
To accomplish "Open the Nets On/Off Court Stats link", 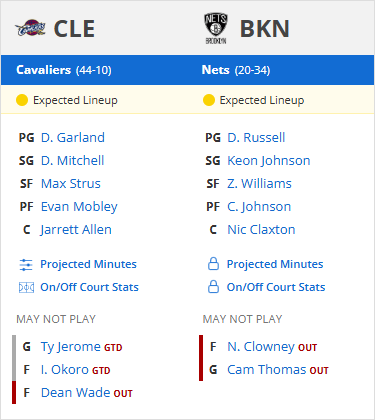I will pyautogui.click(x=276, y=287).
